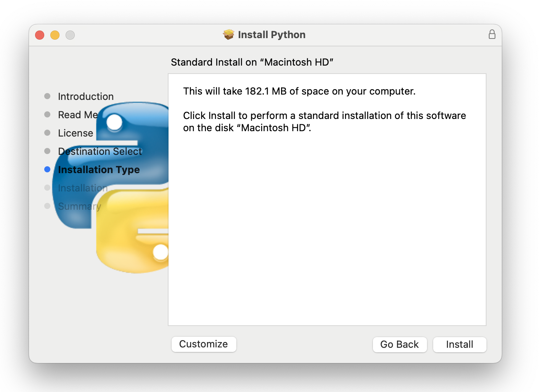
Task: Go back to the previous installer step
Action: [399, 344]
